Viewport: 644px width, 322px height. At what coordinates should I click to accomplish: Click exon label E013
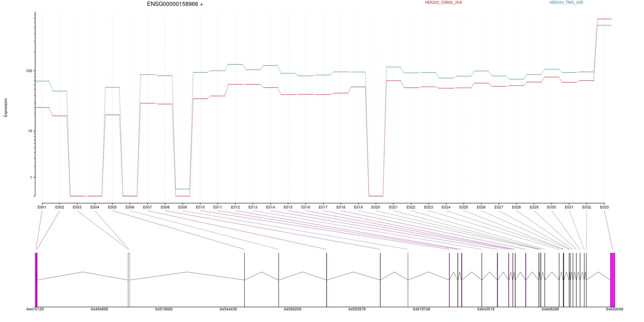(253, 207)
